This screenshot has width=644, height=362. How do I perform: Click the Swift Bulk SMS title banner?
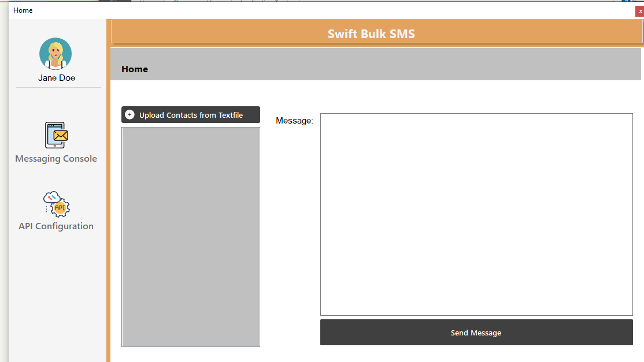371,33
